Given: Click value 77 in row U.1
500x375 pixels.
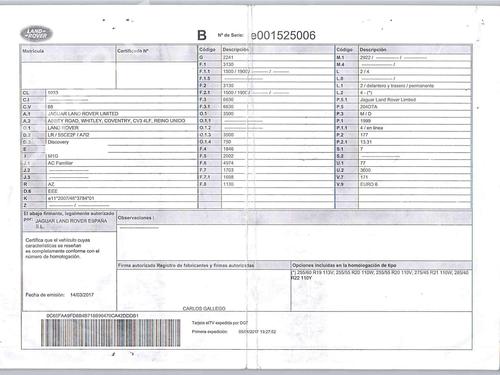Looking at the screenshot, I should pos(363,163).
